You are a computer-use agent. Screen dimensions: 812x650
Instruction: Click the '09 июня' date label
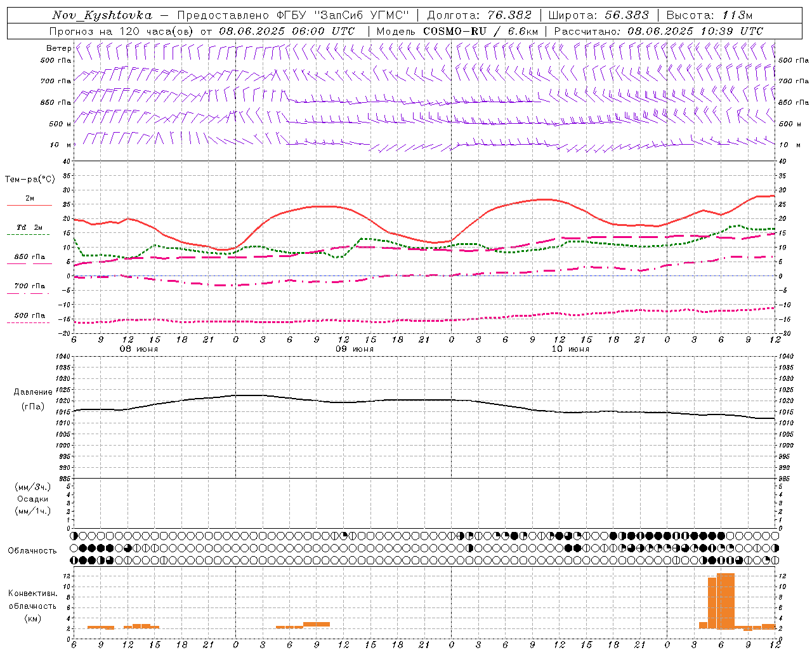tap(355, 349)
